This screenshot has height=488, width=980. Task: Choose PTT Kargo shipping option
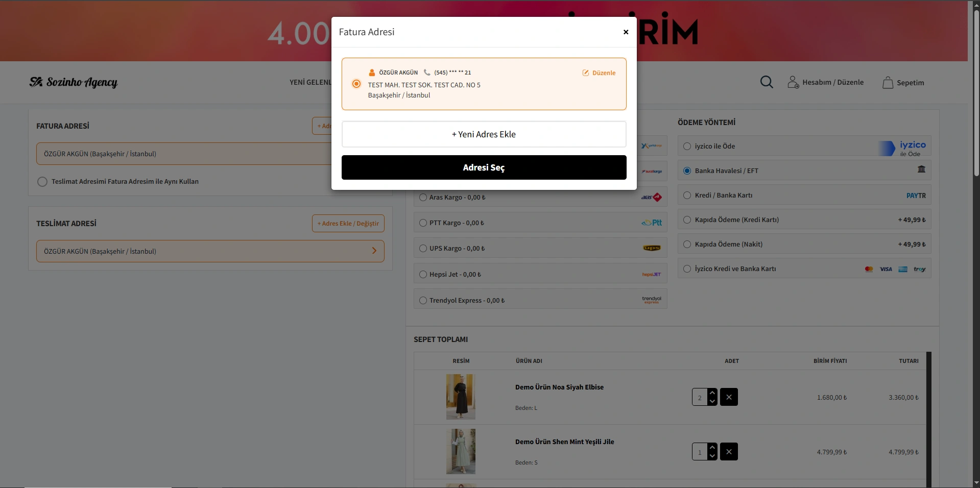[423, 223]
